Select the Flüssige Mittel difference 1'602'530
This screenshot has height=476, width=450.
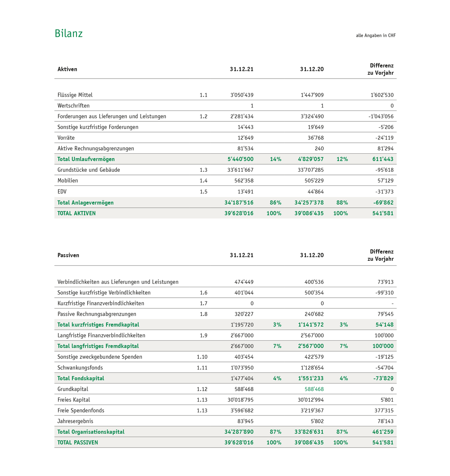[x=382, y=95]
